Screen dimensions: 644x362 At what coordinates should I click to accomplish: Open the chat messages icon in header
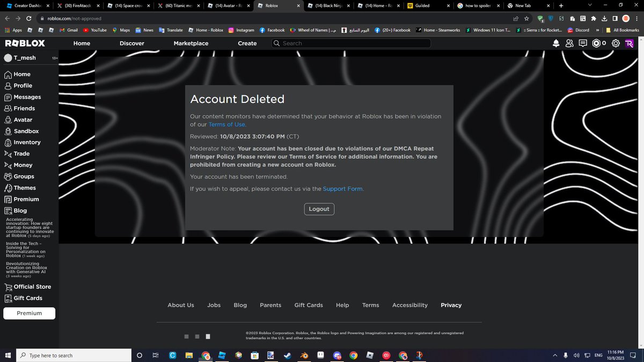pos(583,43)
